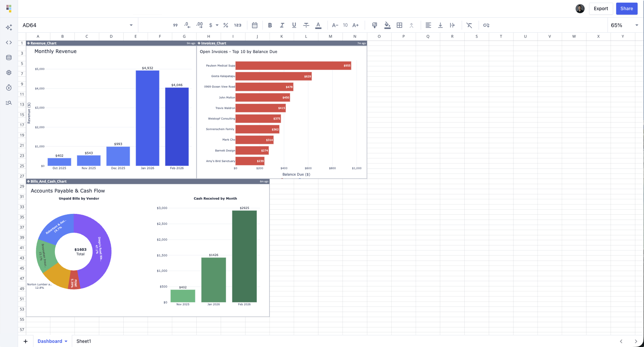The width and height of the screenshot is (644, 347).
Task: Expand the cell reference AD64 dropdown
Action: (131, 25)
